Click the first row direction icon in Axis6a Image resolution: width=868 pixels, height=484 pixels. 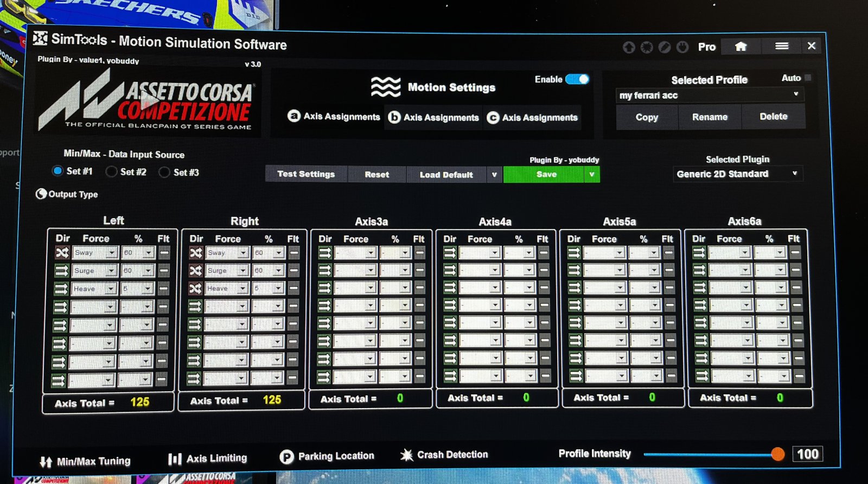699,252
